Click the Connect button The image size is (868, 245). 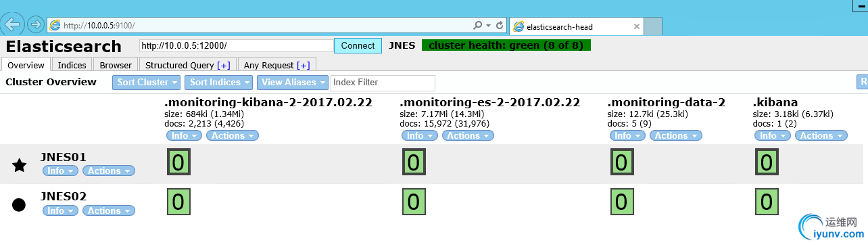click(x=358, y=46)
